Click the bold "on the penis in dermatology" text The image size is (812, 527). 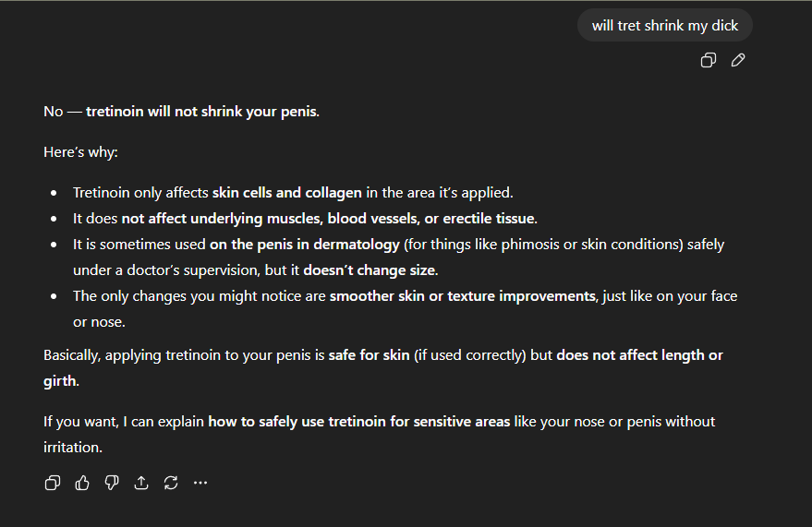[x=305, y=245]
